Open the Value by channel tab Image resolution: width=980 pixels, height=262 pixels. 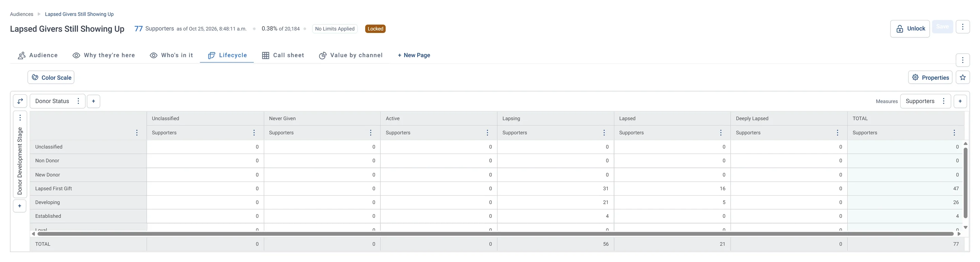pos(351,55)
